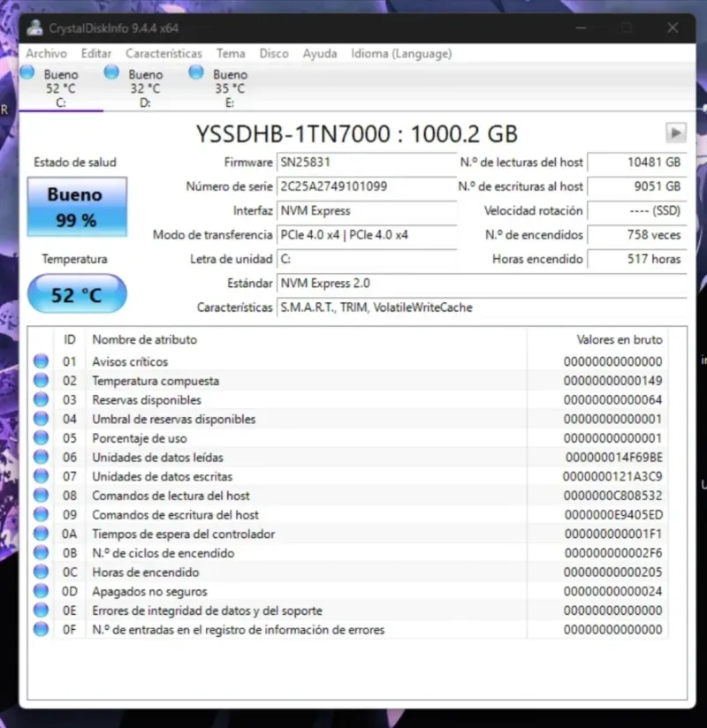
Task: Click status orb for Reservas disponibles row
Action: pos(41,399)
